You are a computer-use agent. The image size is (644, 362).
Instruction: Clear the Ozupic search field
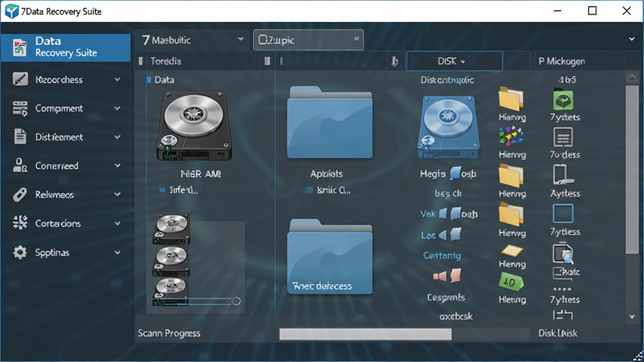[356, 38]
